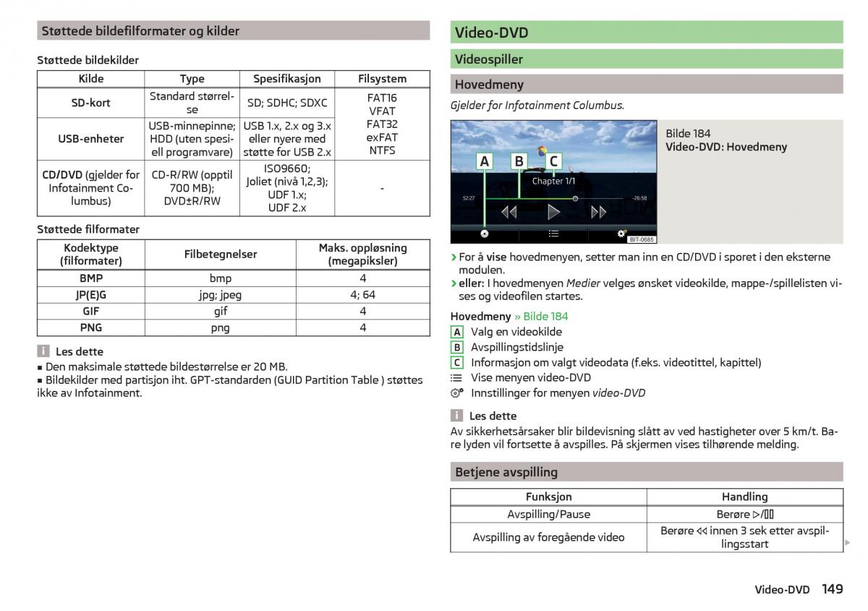Click the remaining time '-26:58' in the figure
Viewport: 868px width, 611px height.
[x=639, y=198]
